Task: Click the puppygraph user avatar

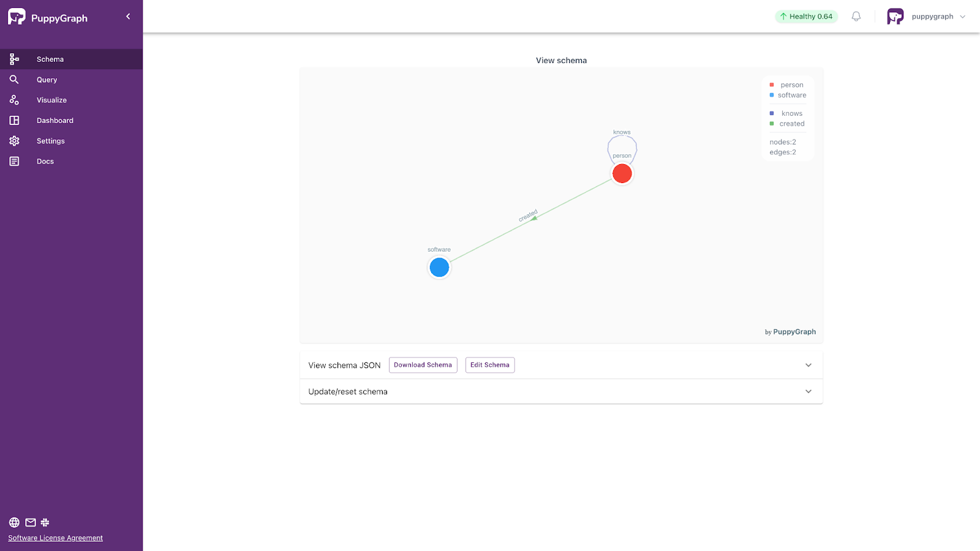Action: coord(895,17)
